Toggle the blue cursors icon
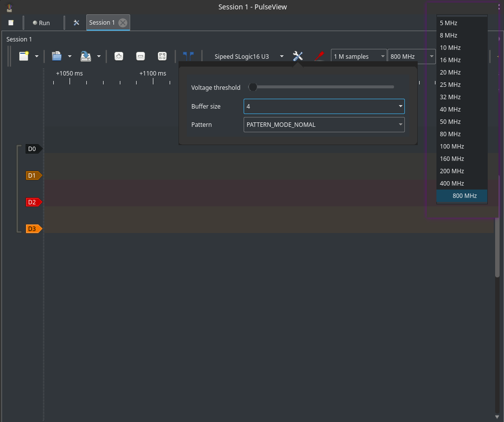504x422 pixels. pos(188,56)
